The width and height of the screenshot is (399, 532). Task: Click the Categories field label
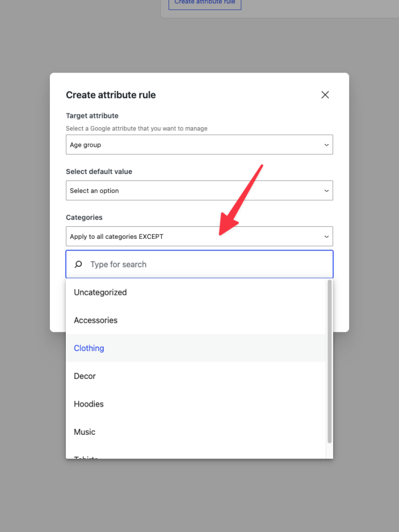point(84,217)
